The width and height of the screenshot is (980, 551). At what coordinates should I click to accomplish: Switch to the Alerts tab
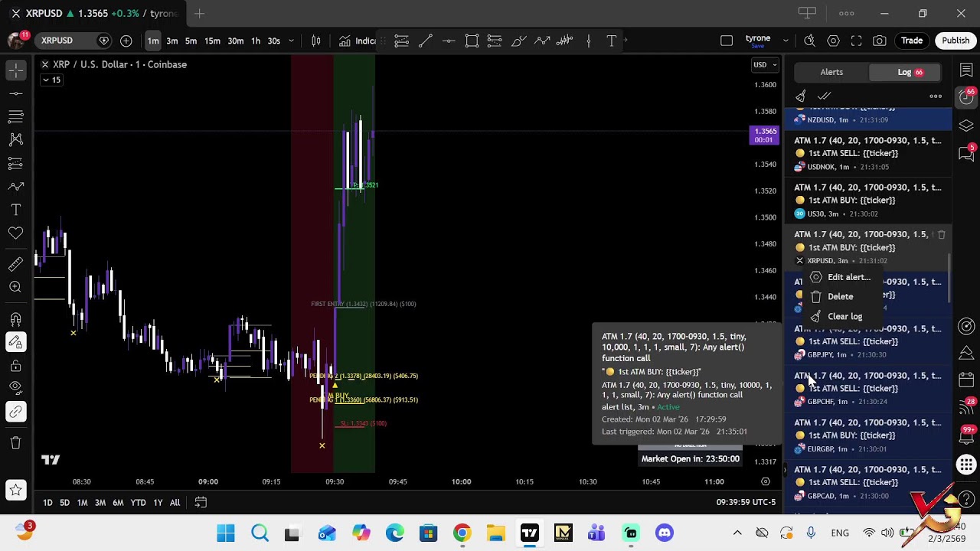pyautogui.click(x=831, y=72)
